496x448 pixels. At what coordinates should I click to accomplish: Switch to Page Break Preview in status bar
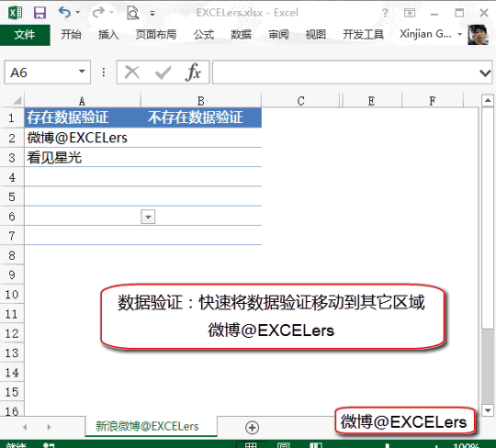point(315,445)
